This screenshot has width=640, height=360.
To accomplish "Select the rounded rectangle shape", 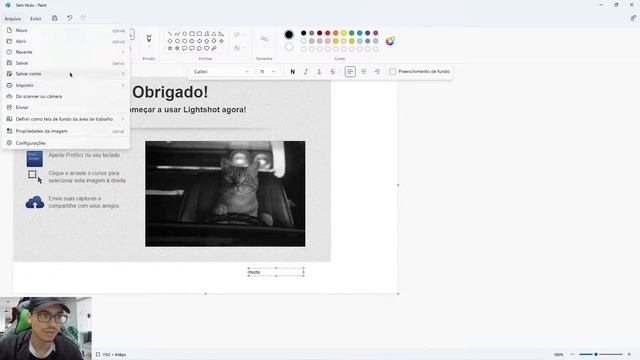I will [199, 34].
